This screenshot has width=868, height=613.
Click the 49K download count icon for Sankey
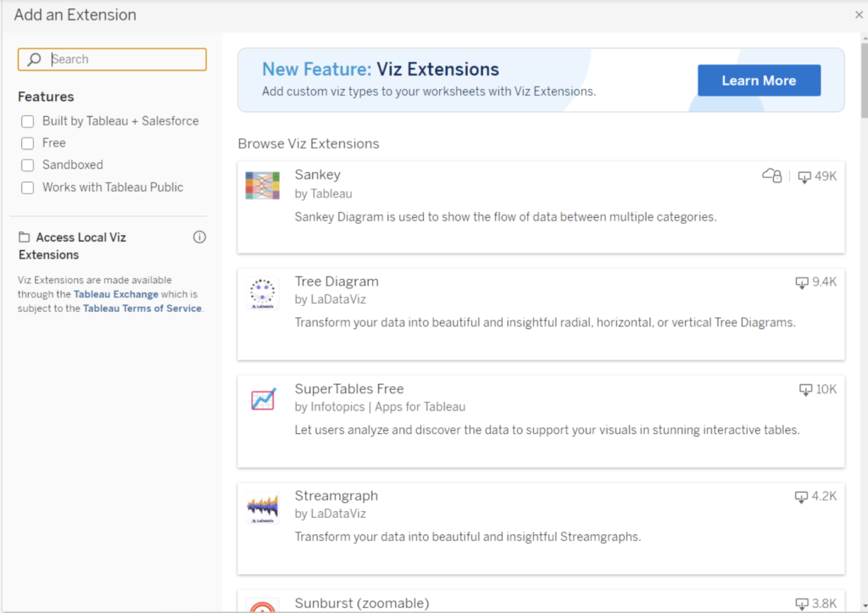(803, 176)
